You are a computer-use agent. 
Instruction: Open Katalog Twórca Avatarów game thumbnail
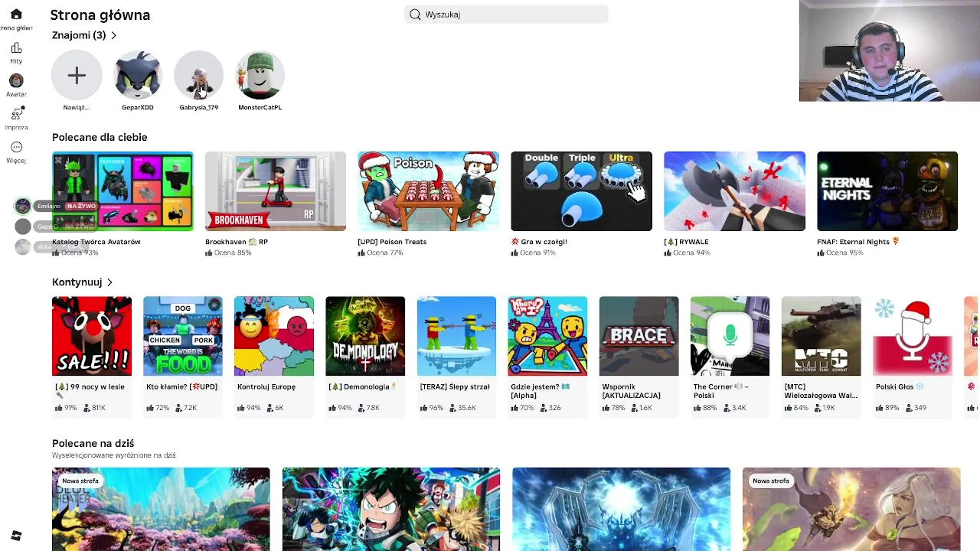point(122,191)
